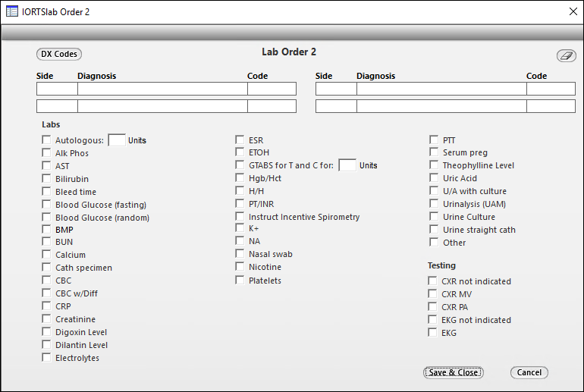Tick the AST checkbox
Image resolution: width=584 pixels, height=392 pixels.
tap(46, 165)
